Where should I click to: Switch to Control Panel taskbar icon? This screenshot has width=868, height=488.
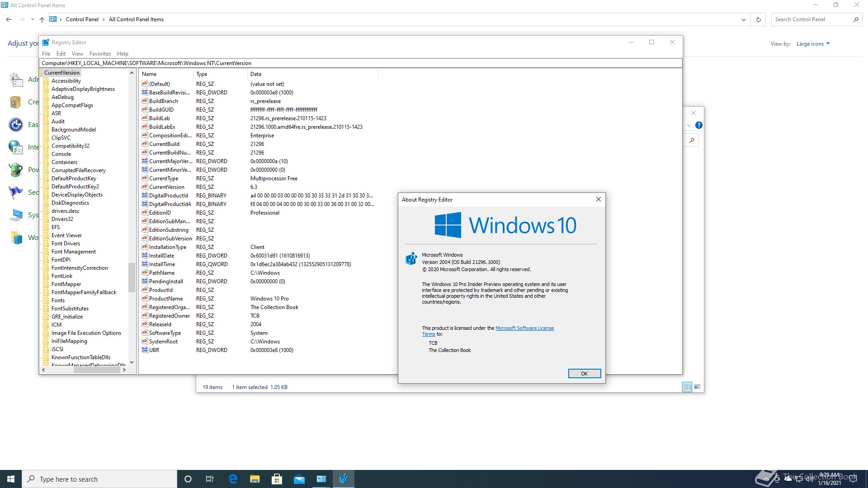pos(321,479)
